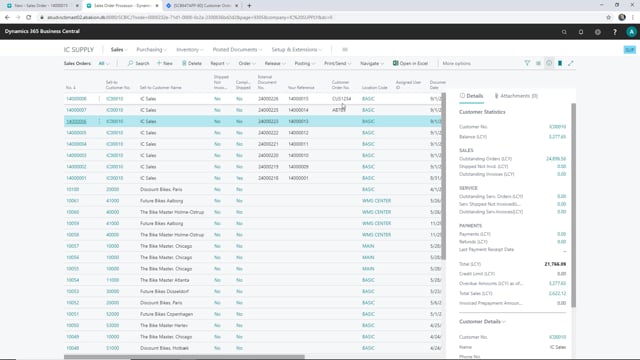Toggle the FactBox information pane icon
The image size is (640, 360).
pos(549,63)
